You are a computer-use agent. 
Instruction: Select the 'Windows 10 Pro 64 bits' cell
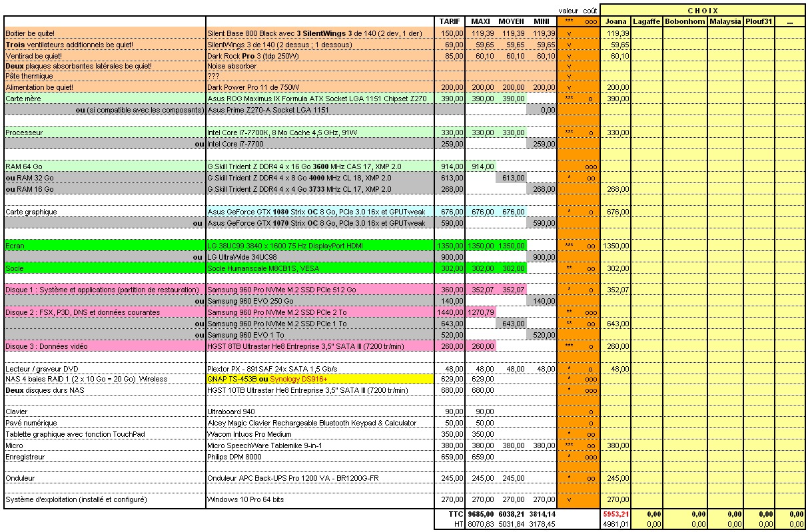(x=320, y=499)
